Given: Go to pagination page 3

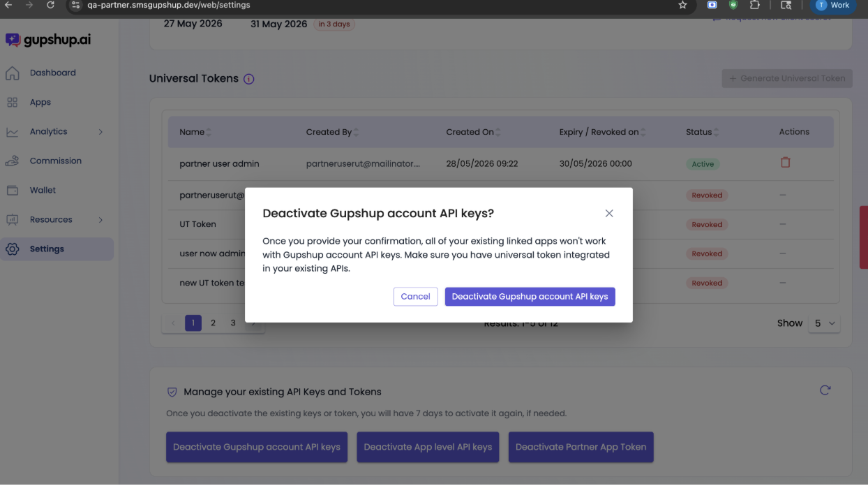Looking at the screenshot, I should (x=233, y=323).
